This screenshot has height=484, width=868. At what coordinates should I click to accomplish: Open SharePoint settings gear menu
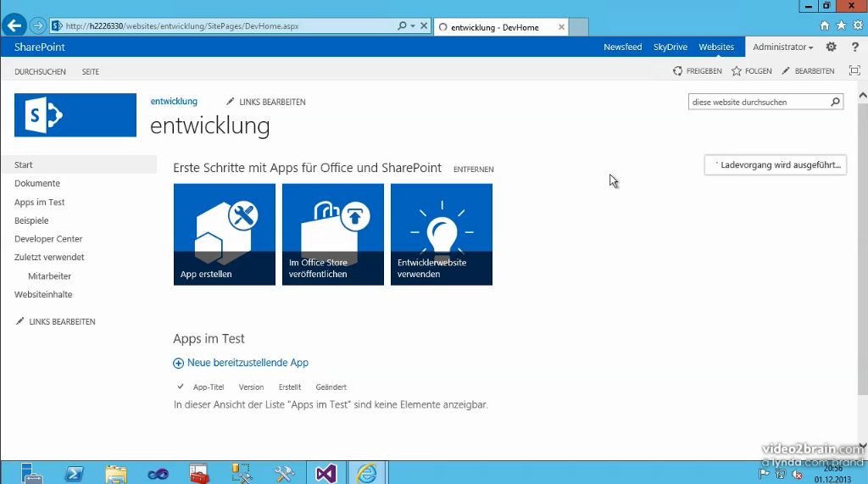[x=831, y=47]
